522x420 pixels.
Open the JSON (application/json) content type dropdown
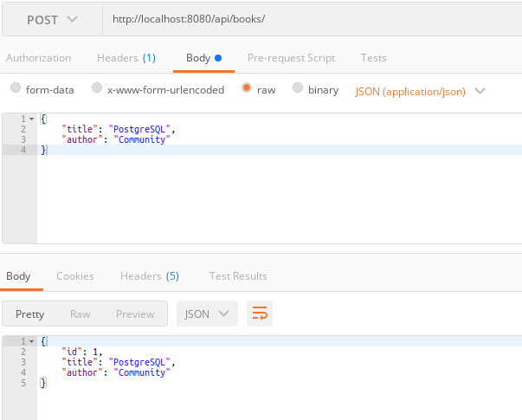[x=420, y=91]
